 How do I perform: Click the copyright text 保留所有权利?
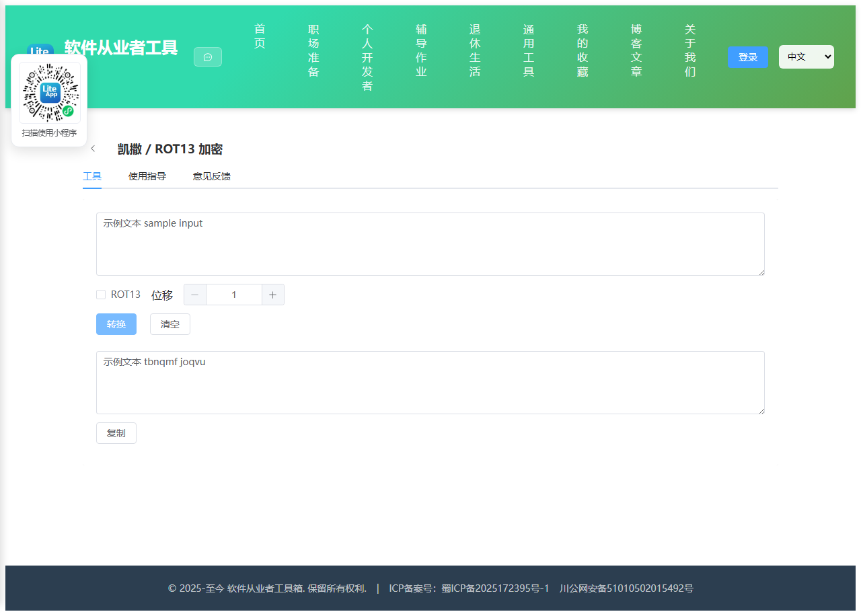[x=337, y=588]
